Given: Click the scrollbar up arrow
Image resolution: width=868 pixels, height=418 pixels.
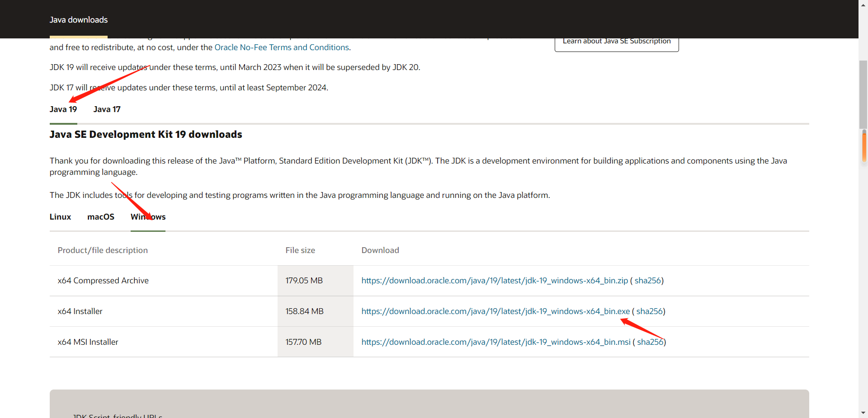Looking at the screenshot, I should [x=863, y=5].
